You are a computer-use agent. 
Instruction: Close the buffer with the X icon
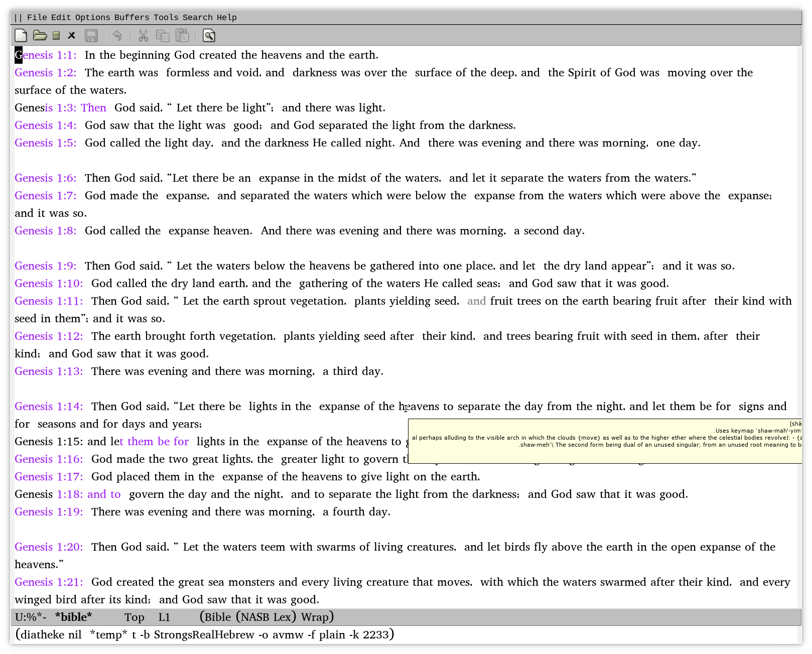point(72,36)
